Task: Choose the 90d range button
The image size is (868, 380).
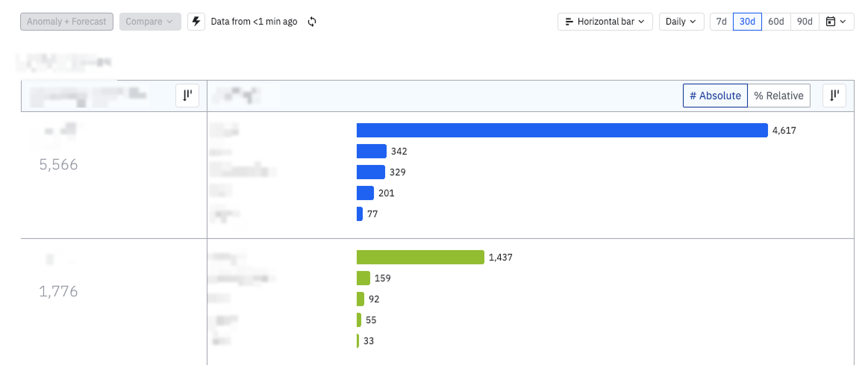Action: tap(805, 22)
